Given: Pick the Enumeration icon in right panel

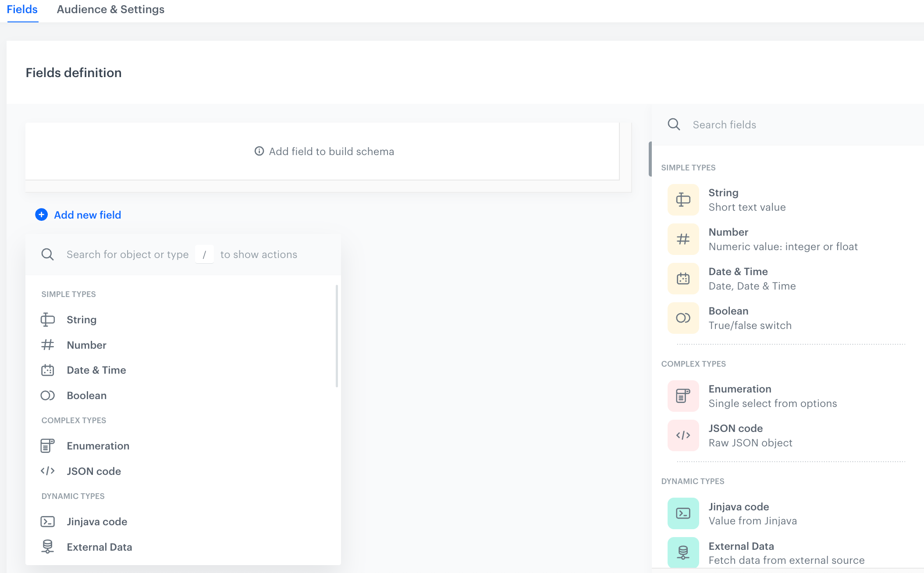Looking at the screenshot, I should pos(683,396).
